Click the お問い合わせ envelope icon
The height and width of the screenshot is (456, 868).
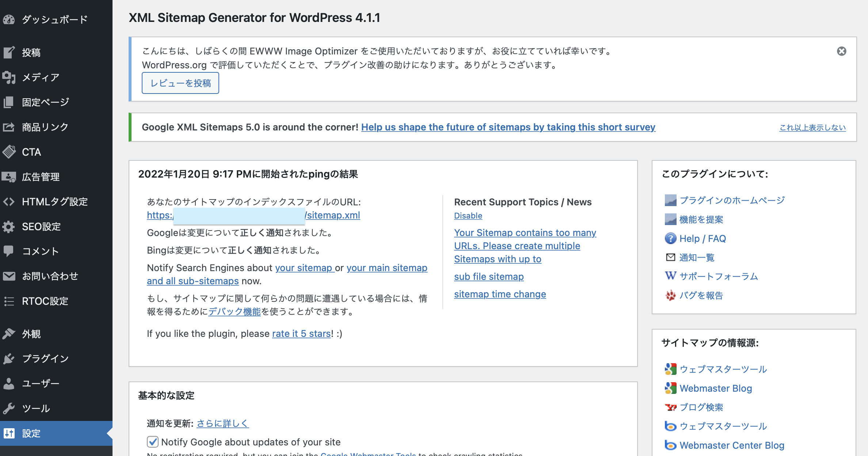pyautogui.click(x=9, y=276)
